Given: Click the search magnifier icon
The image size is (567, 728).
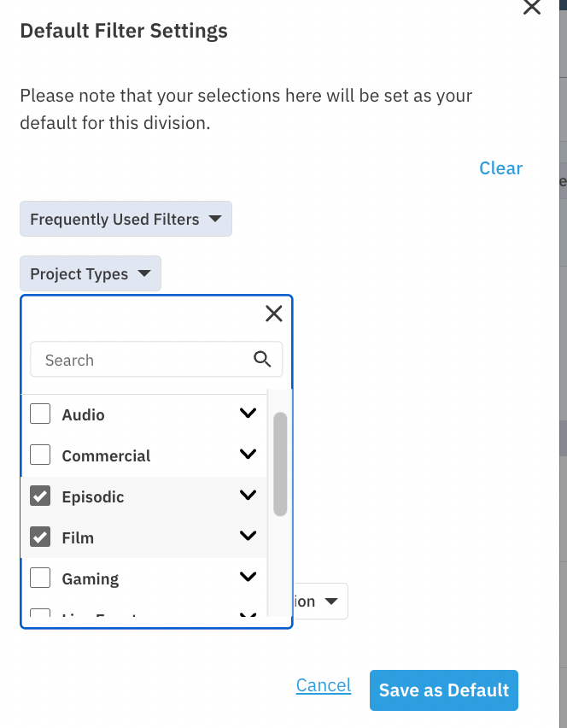Looking at the screenshot, I should [262, 360].
